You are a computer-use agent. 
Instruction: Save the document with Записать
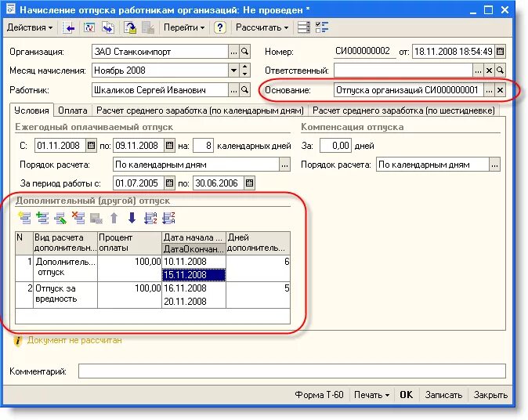click(x=443, y=395)
